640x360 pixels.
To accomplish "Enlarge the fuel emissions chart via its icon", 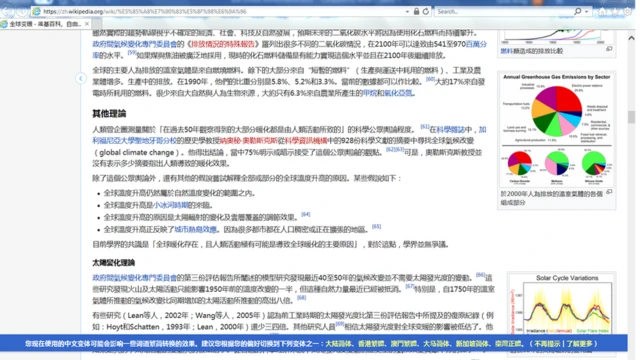I will point(609,49).
